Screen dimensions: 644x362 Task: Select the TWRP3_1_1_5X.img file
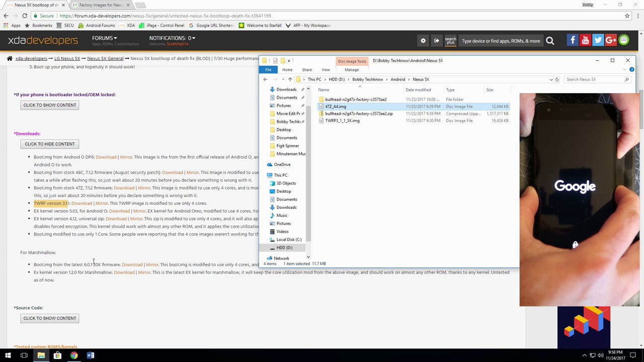tap(342, 121)
